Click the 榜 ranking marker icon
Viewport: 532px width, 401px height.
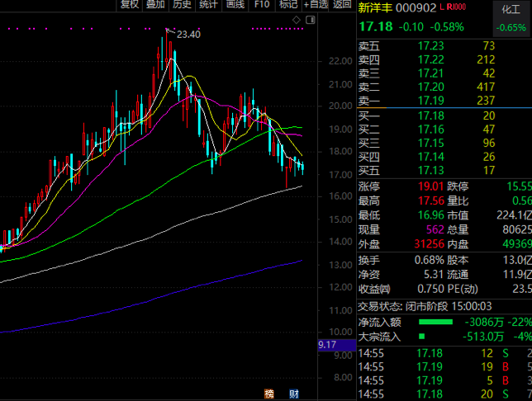(x=268, y=393)
